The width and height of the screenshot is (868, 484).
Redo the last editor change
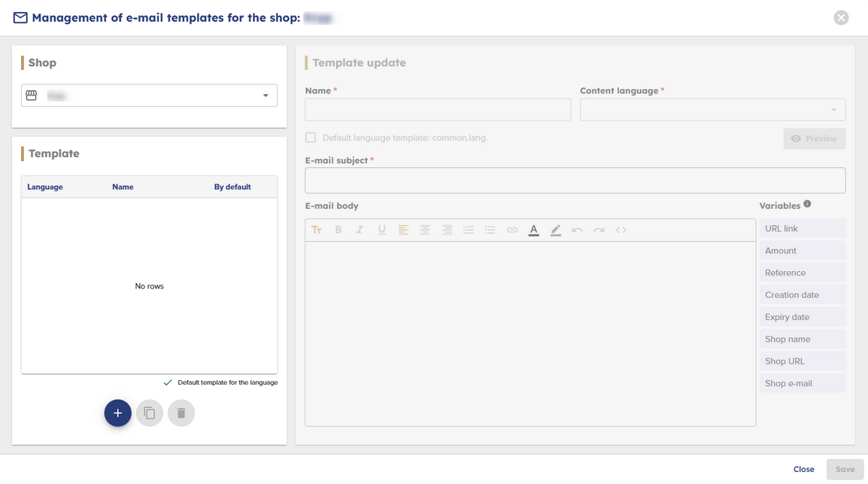(x=599, y=230)
